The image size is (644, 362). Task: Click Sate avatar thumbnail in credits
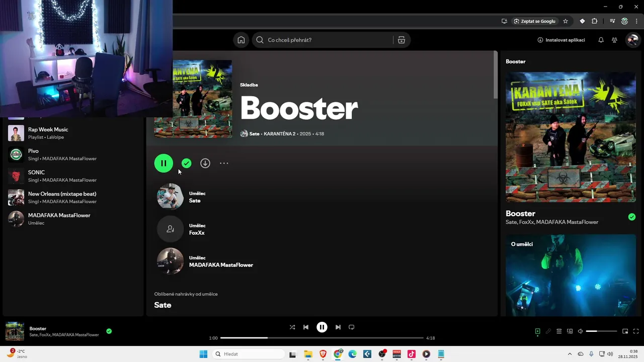tap(170, 197)
